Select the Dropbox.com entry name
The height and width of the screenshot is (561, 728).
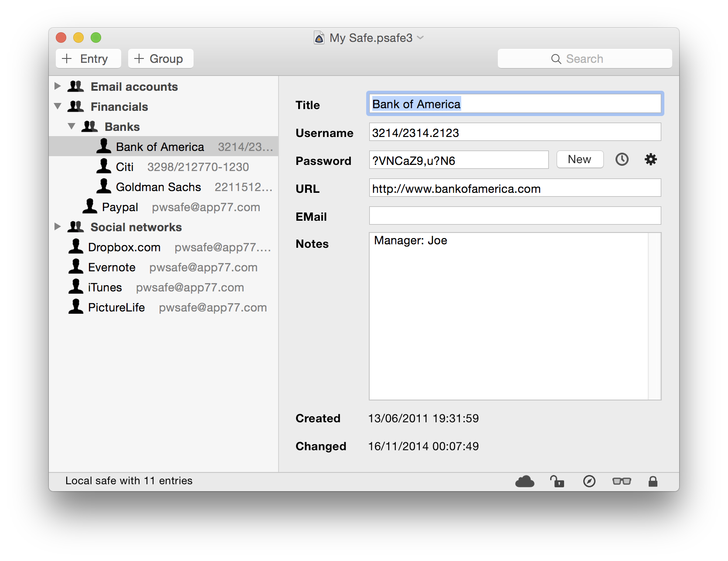124,247
